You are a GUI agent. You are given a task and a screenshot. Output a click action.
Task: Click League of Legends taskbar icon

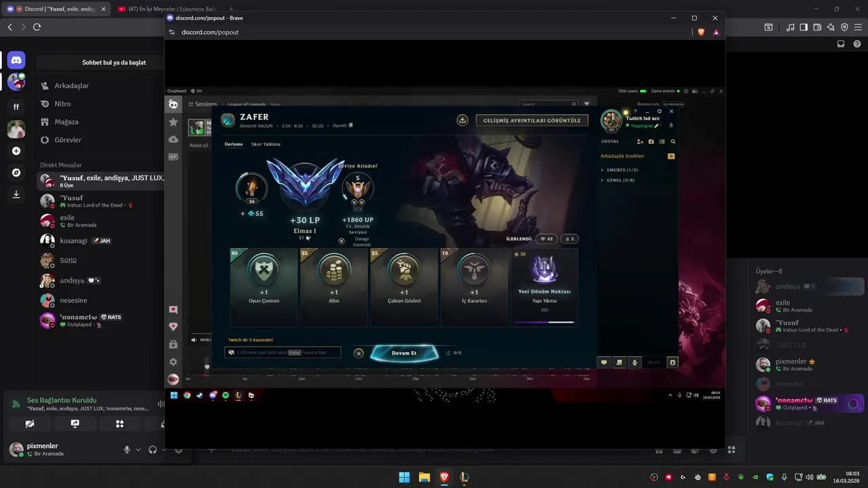point(464,477)
